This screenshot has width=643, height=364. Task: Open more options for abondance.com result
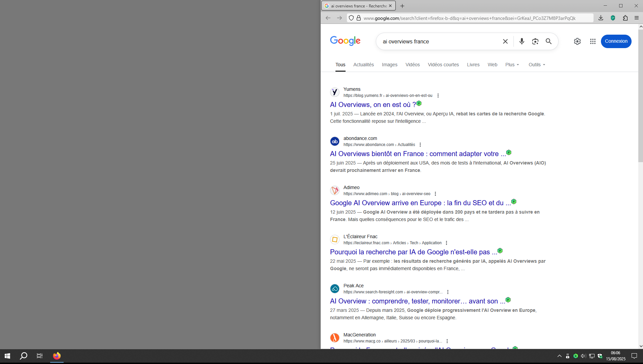coord(420,145)
